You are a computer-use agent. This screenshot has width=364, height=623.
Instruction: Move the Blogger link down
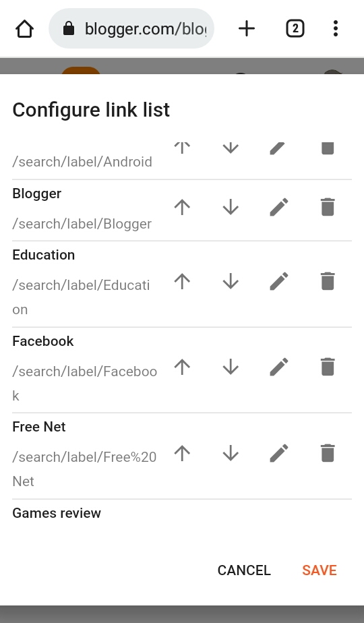coord(231,208)
